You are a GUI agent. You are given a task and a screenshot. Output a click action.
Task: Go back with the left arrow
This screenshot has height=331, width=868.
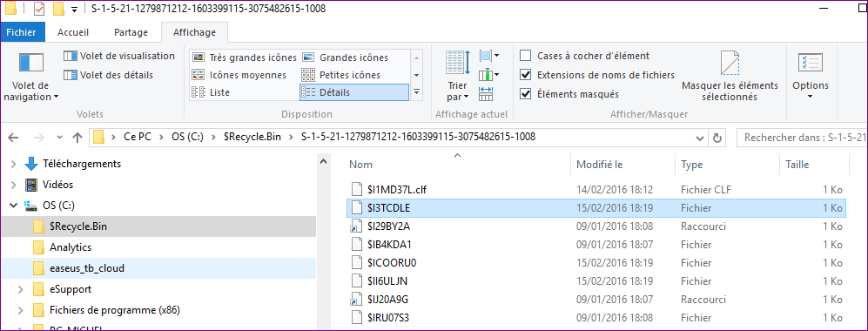pyautogui.click(x=14, y=138)
